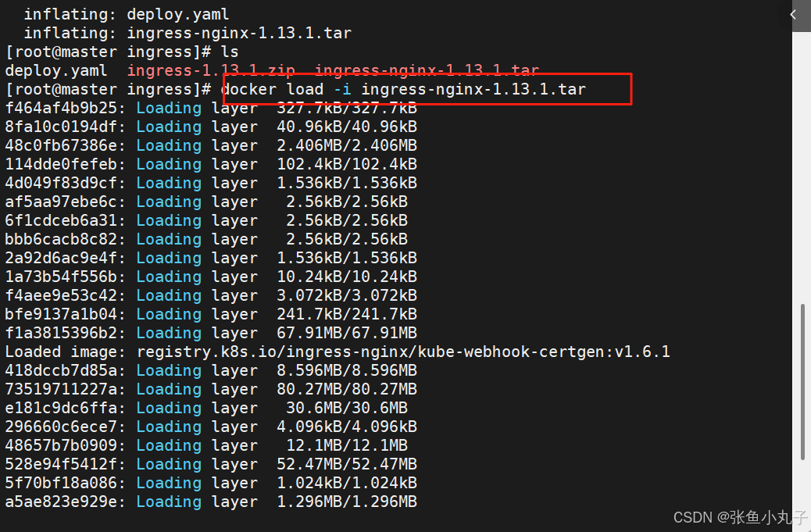811x532 pixels.
Task: Click layer ID '73519711227a'
Action: click(61, 389)
